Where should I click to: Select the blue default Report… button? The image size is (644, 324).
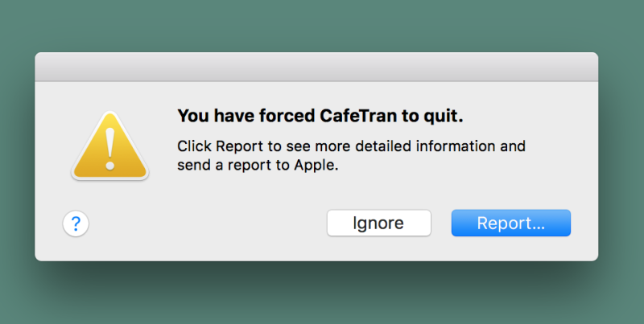[511, 224]
